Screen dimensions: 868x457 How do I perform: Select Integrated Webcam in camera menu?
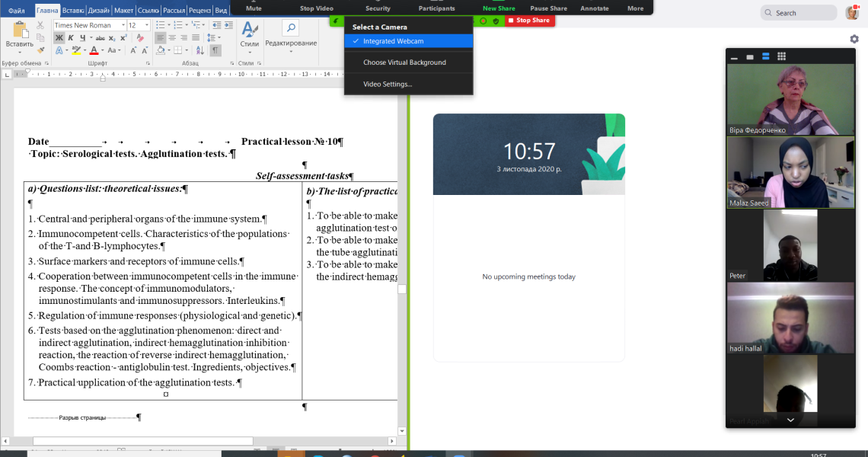[409, 41]
